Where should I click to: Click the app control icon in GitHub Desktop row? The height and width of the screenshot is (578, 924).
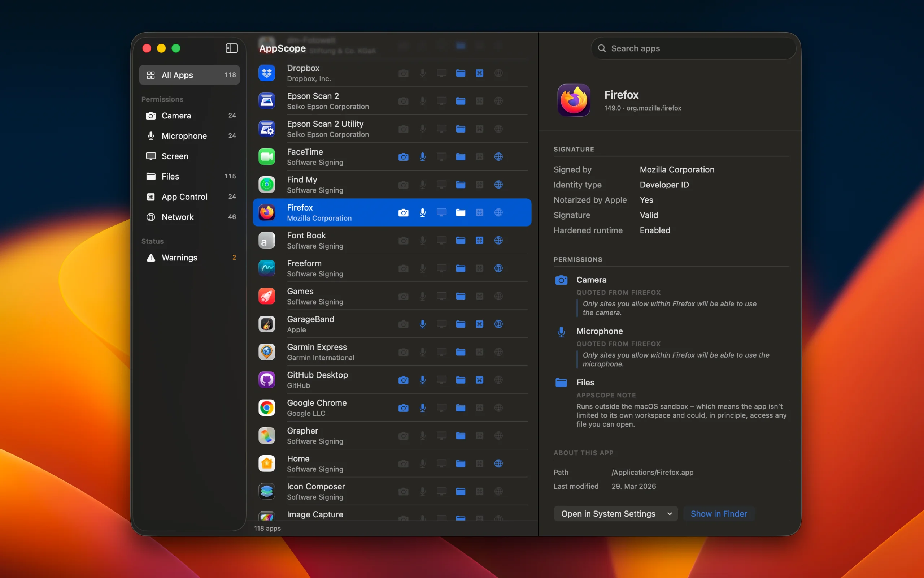(x=480, y=380)
